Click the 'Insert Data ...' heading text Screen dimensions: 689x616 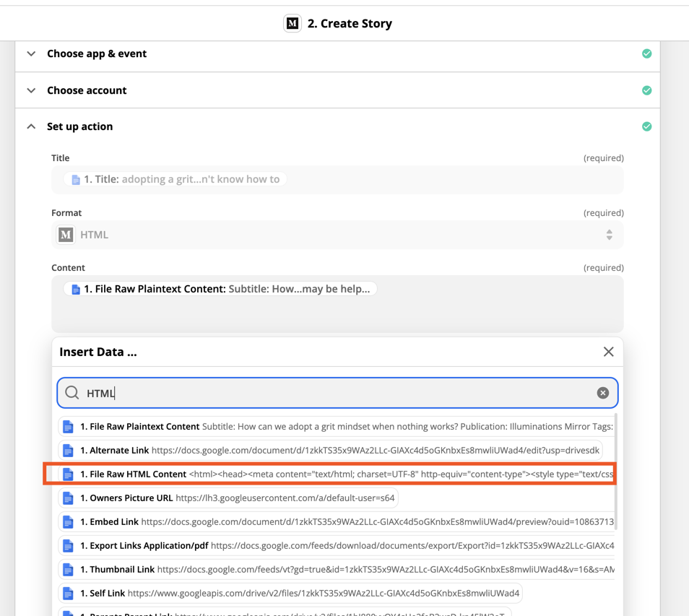98,352
